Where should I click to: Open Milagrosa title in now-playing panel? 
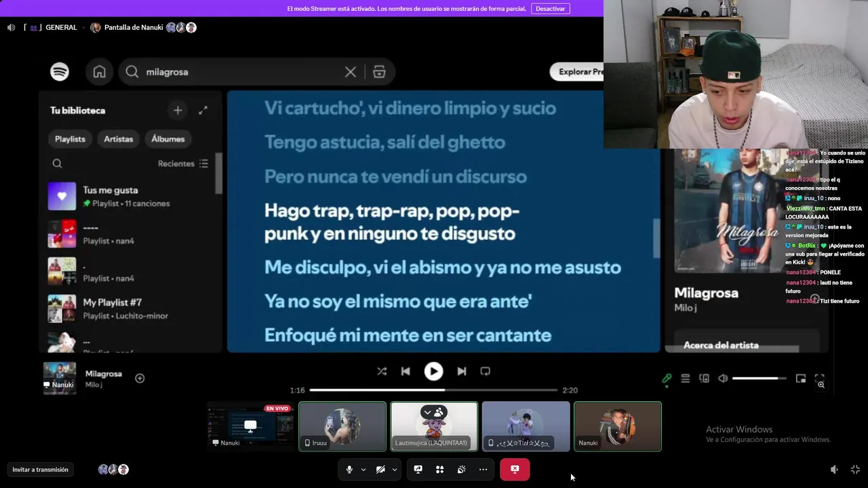click(x=706, y=293)
